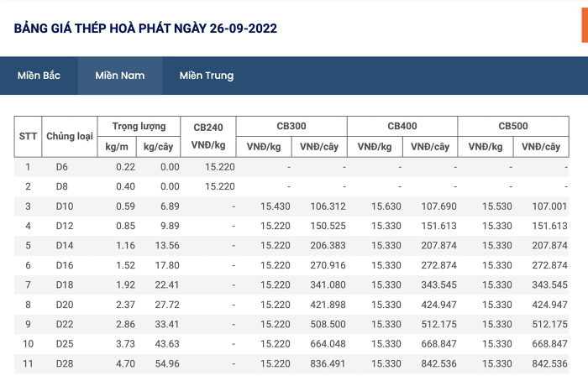Click the weight 6.89 in row D10
Screen dimensions: 588x381
coord(170,206)
